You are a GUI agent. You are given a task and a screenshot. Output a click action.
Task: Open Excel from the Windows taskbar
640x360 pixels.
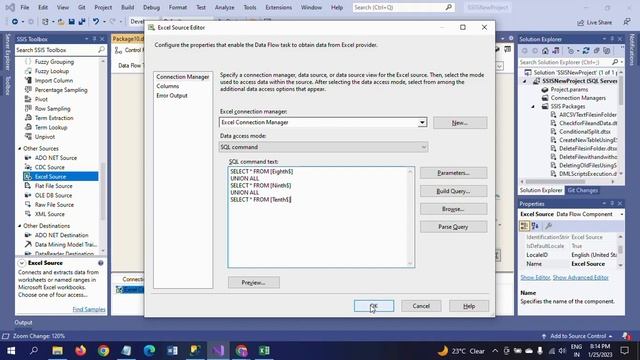pyautogui.click(x=264, y=351)
